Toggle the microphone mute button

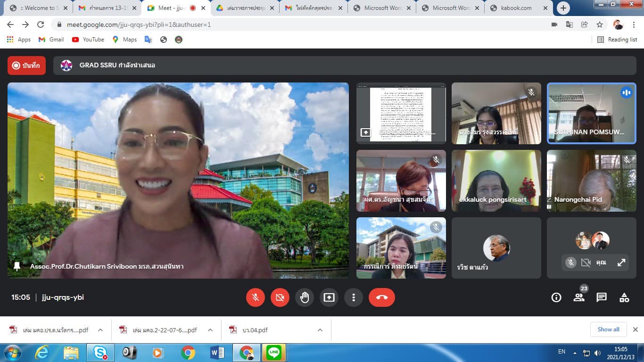click(x=256, y=297)
